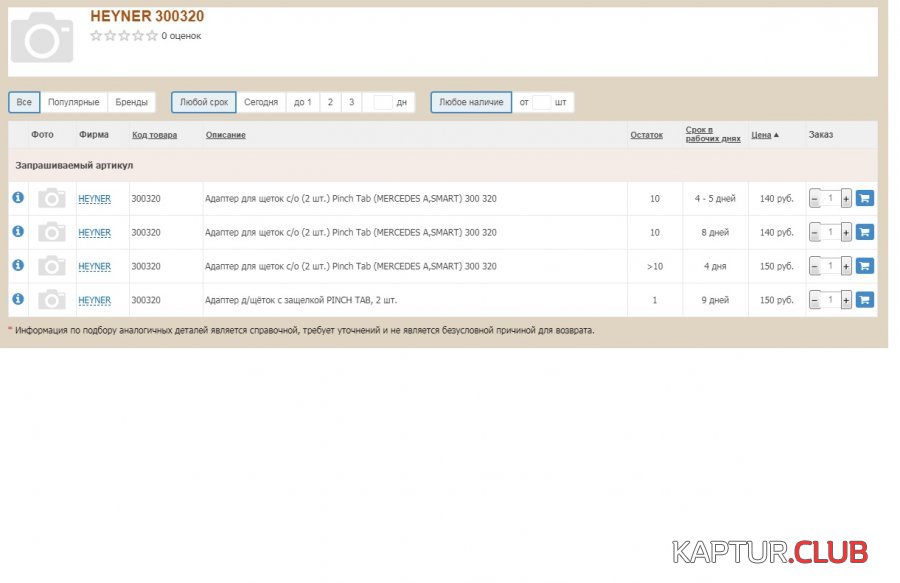This screenshot has height=583, width=900.
Task: Sort offers by the Цена column
Action: tap(764, 135)
